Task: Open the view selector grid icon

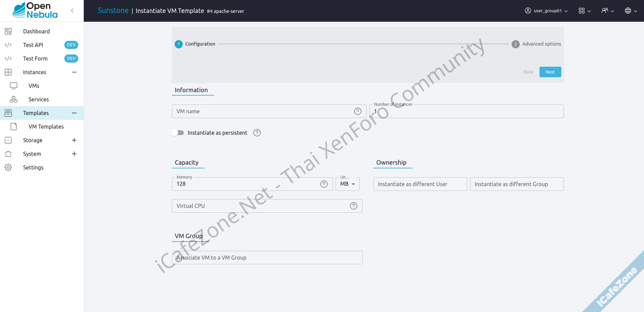Action: coord(584,11)
